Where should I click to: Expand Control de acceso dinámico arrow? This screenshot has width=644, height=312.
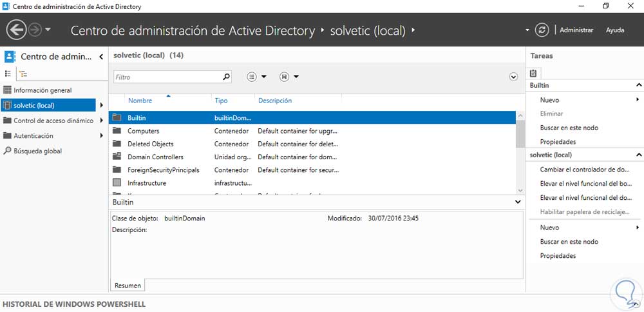click(101, 121)
